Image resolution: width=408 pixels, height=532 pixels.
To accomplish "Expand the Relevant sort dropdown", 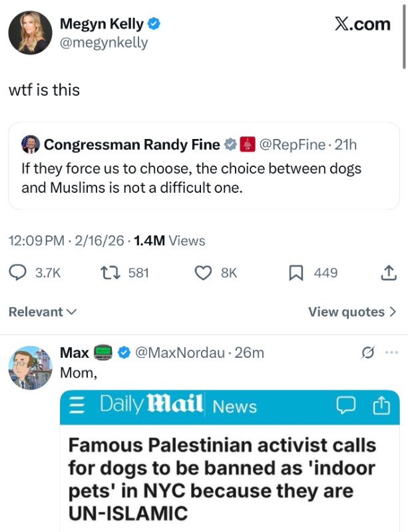I will tap(42, 312).
